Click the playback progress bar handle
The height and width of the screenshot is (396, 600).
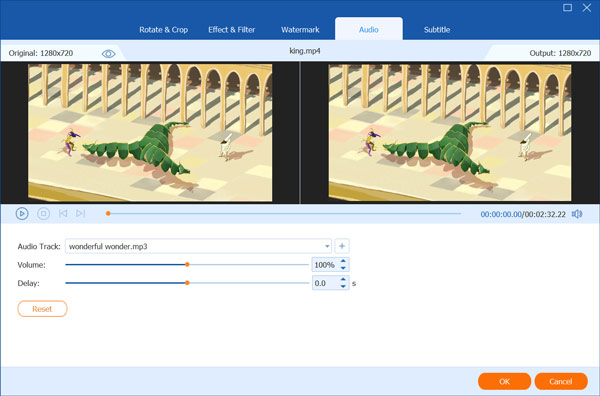tap(108, 213)
